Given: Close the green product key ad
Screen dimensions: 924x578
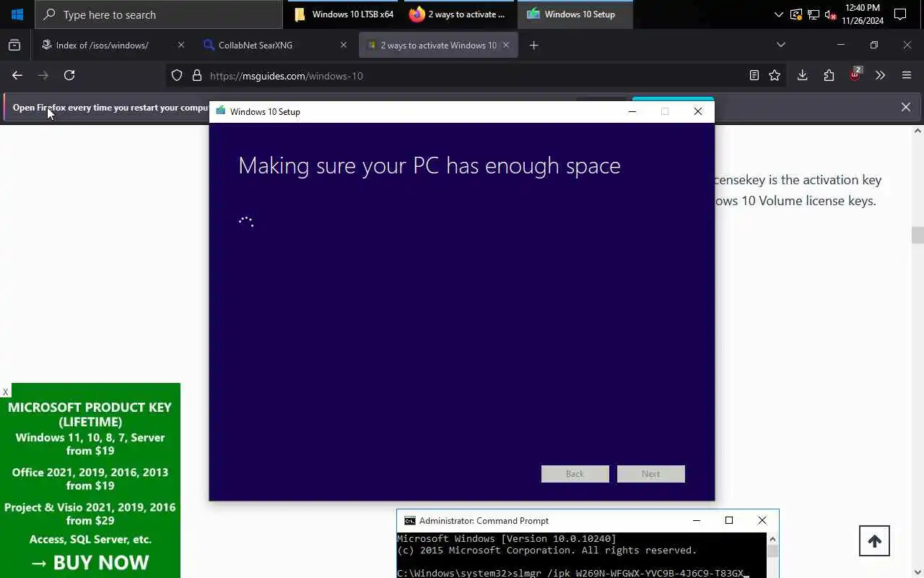Looking at the screenshot, I should pos(5,392).
